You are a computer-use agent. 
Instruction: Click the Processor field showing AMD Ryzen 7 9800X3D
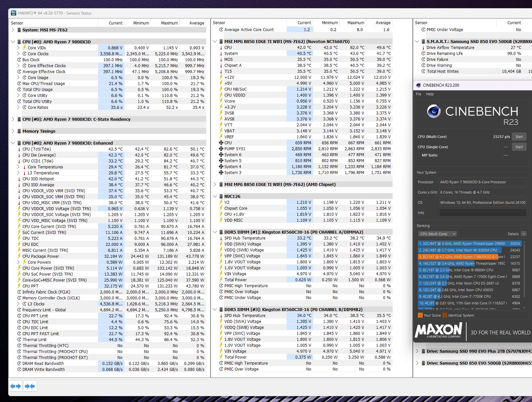click(483, 182)
